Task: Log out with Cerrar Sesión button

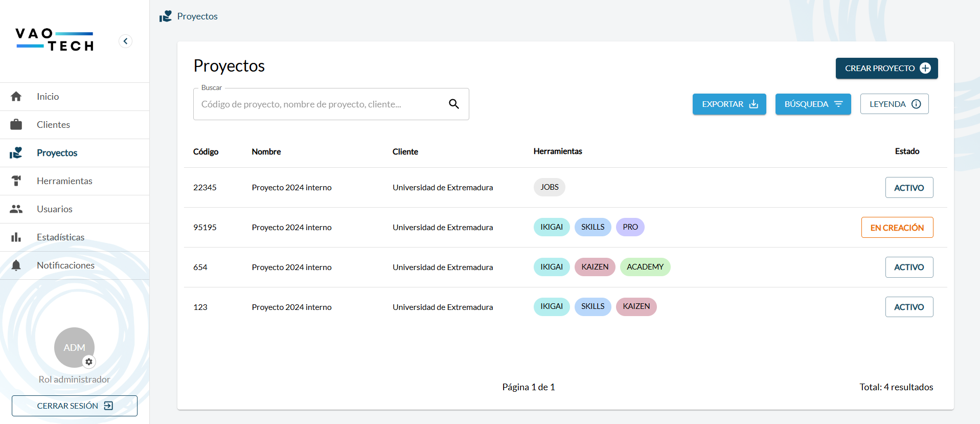Action: click(75, 406)
